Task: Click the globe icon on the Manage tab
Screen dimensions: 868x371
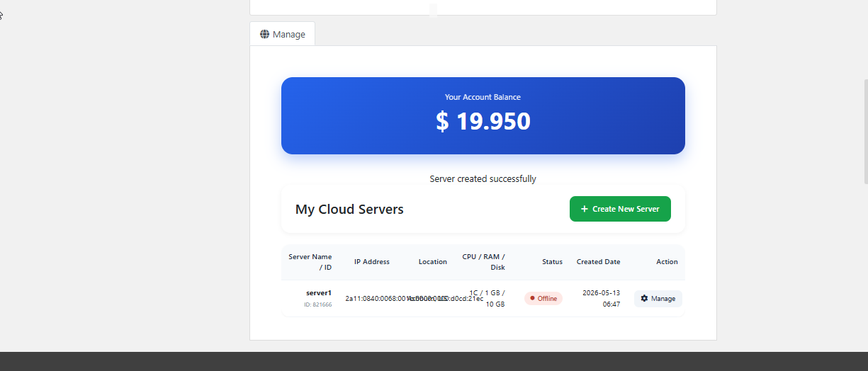Action: (265, 34)
